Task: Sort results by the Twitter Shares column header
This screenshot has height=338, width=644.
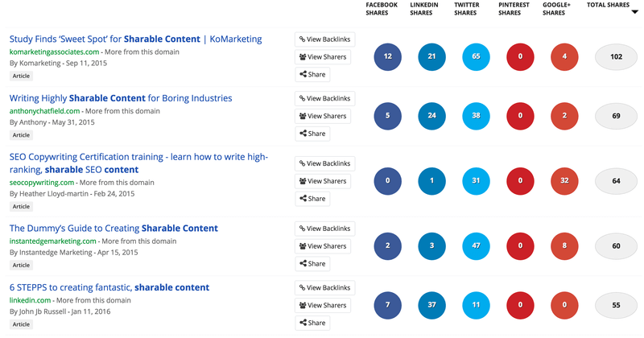Action: [467, 9]
